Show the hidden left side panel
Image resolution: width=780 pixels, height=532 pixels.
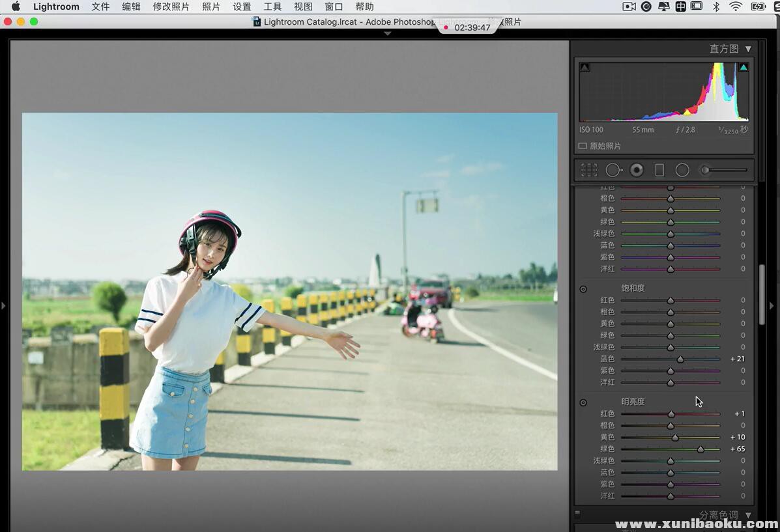pos(3,305)
